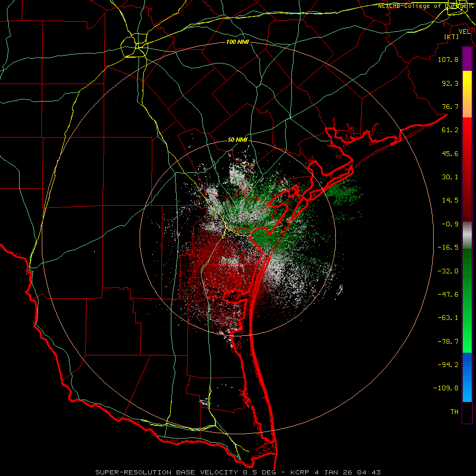Image resolution: width=476 pixels, height=476 pixels.
Task: Click the -109.8 velocity scale value
Action: click(446, 388)
